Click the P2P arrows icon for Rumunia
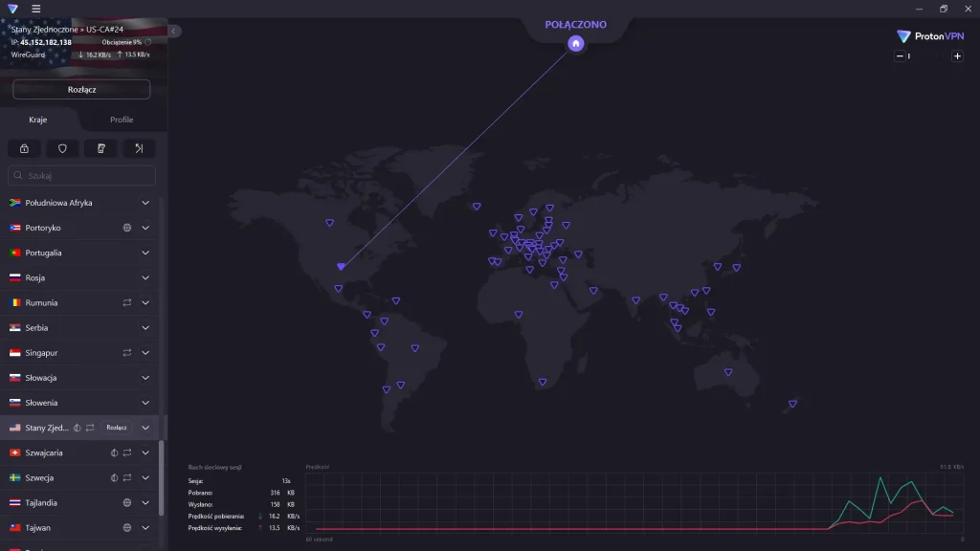The height and width of the screenshot is (551, 980). [x=127, y=302]
